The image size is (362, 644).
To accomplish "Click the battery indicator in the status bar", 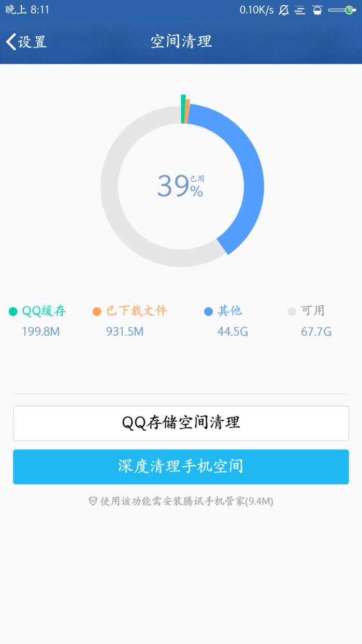I will (x=342, y=10).
